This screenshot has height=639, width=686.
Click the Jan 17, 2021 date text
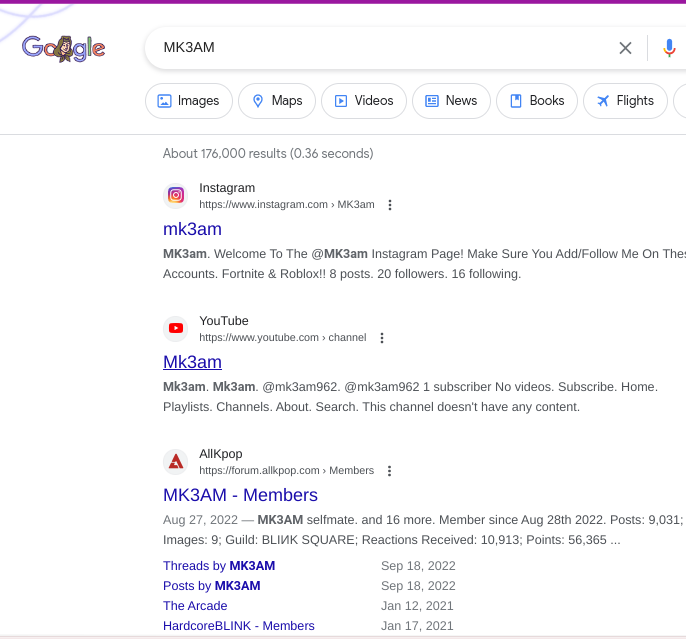[x=417, y=626]
